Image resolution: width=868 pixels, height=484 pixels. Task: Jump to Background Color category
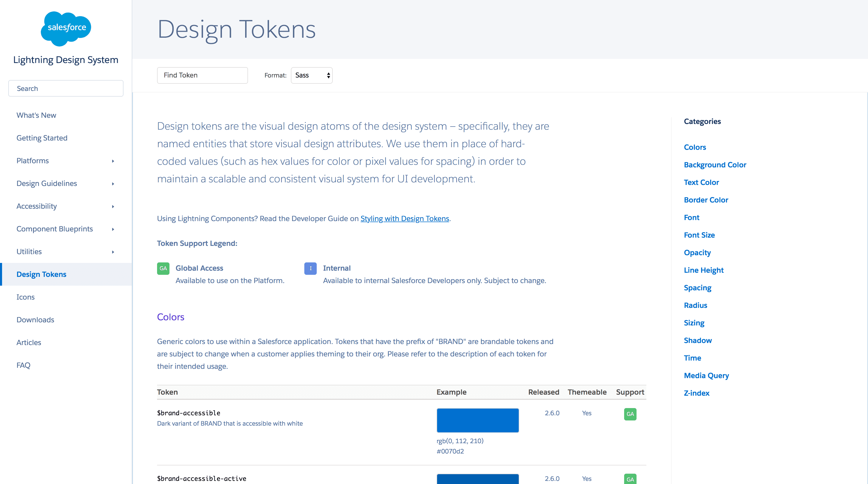[x=715, y=165]
